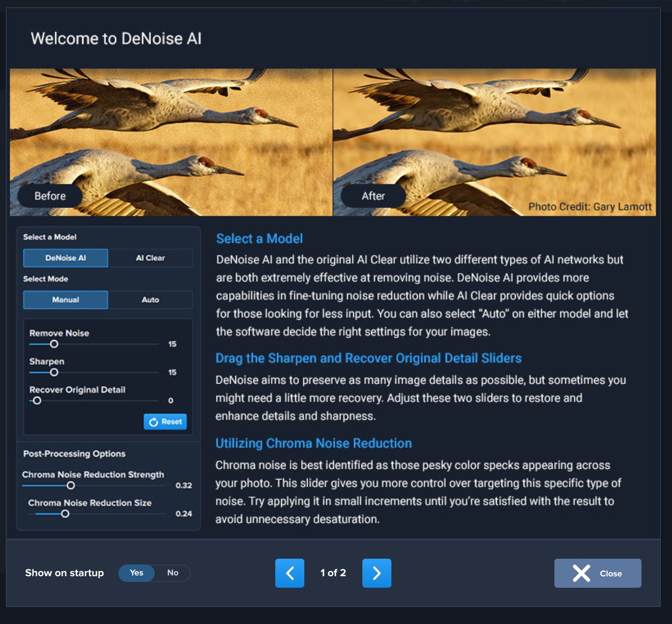Click the Show on startup label

pos(64,573)
